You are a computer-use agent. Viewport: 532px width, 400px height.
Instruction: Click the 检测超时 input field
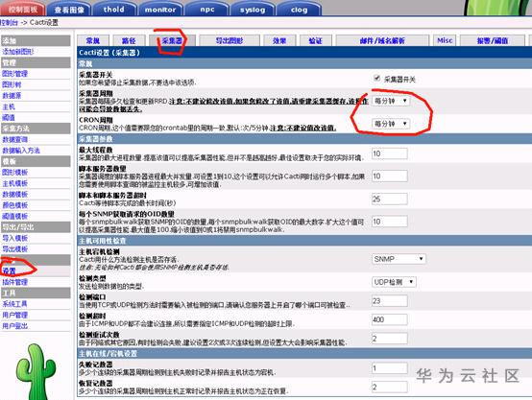pos(390,319)
